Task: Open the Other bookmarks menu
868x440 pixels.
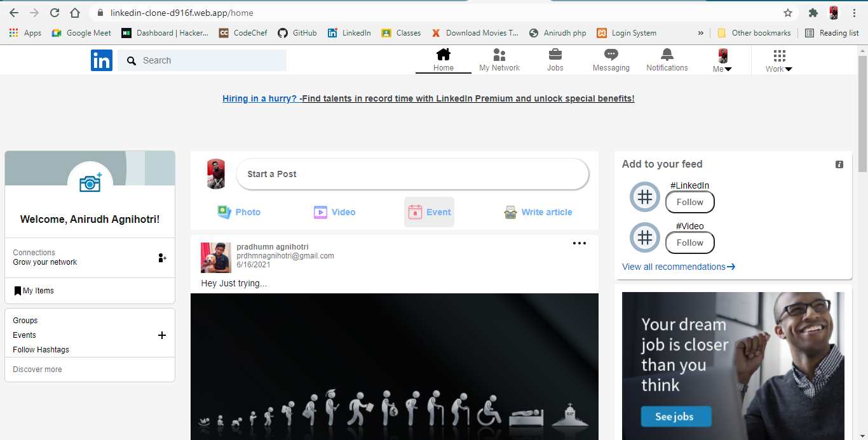Action: point(754,32)
